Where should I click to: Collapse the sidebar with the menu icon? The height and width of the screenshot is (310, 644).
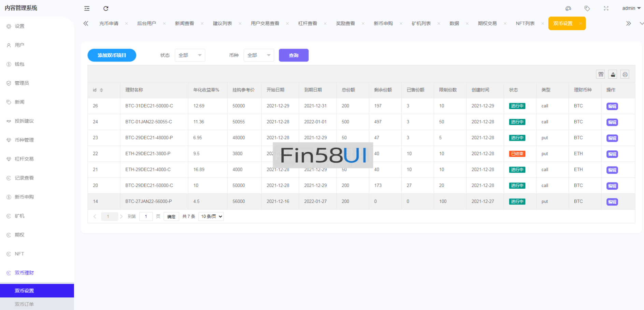(x=87, y=9)
